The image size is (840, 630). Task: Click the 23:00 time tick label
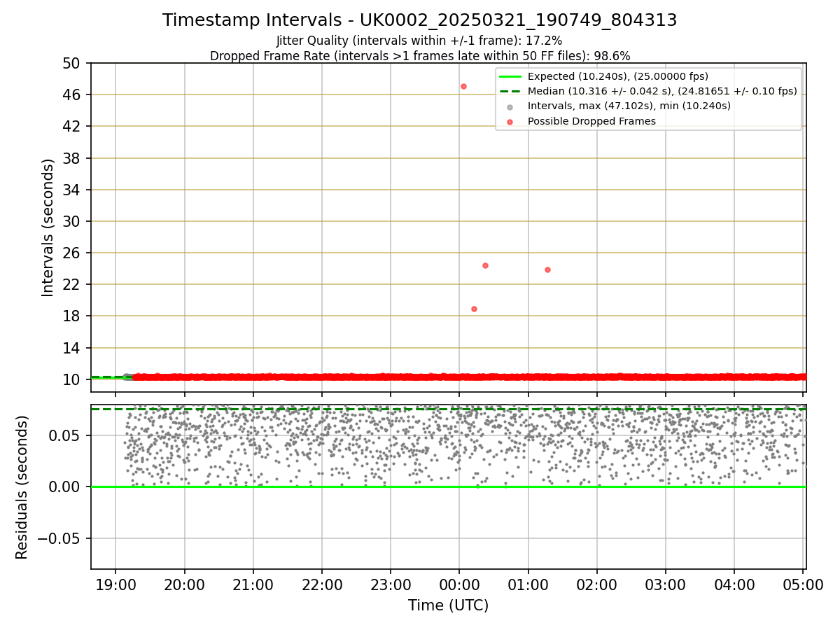point(391,585)
